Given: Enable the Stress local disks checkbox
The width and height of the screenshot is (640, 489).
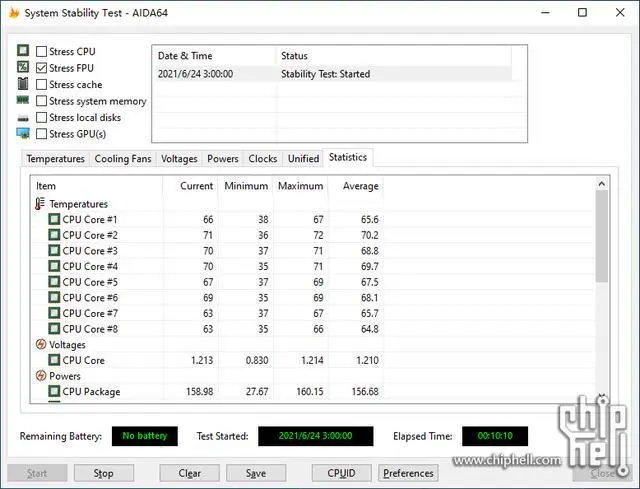Looking at the screenshot, I should point(41,118).
